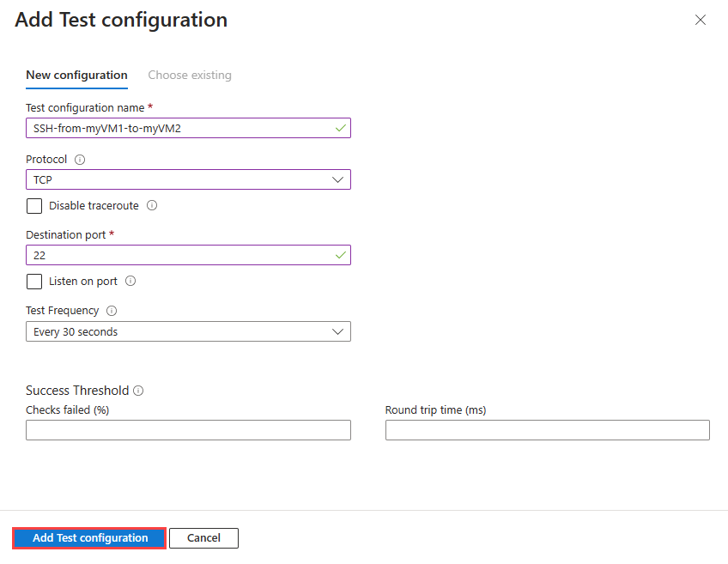This screenshot has width=728, height=564.
Task: Close the Add Test configuration panel
Action: (x=701, y=20)
